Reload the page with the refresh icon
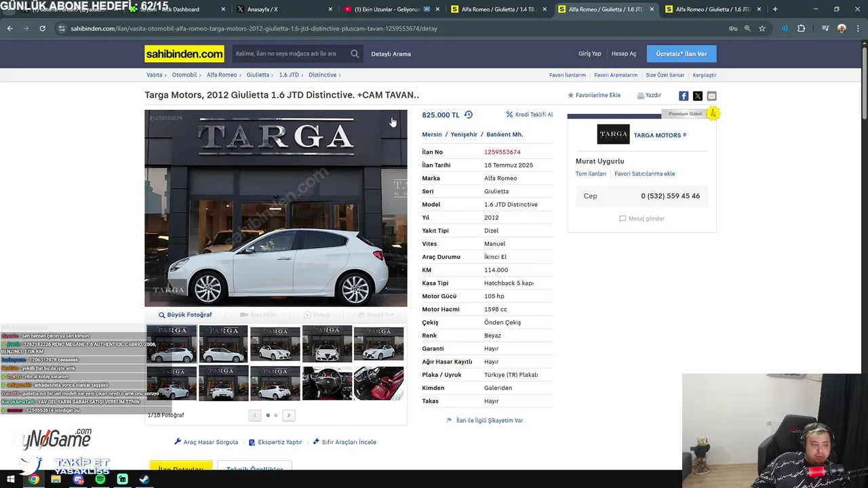The image size is (868, 488). [42, 28]
